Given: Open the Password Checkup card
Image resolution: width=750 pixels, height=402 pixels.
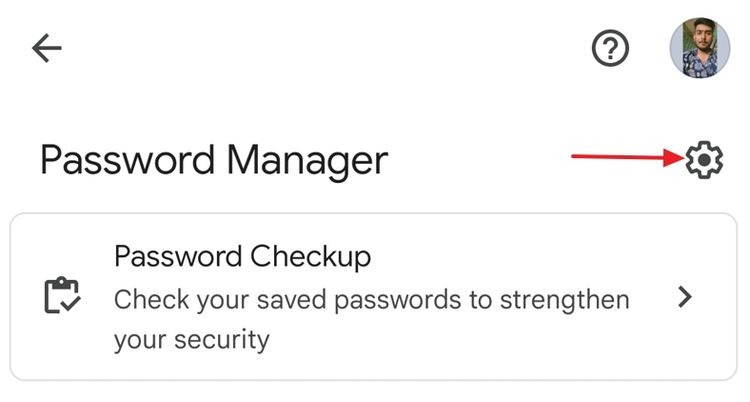Looking at the screenshot, I should pyautogui.click(x=373, y=297).
